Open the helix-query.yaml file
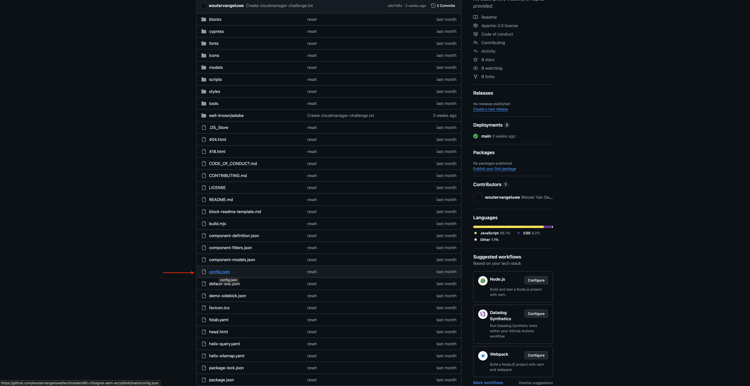This screenshot has width=750, height=386. (224, 344)
